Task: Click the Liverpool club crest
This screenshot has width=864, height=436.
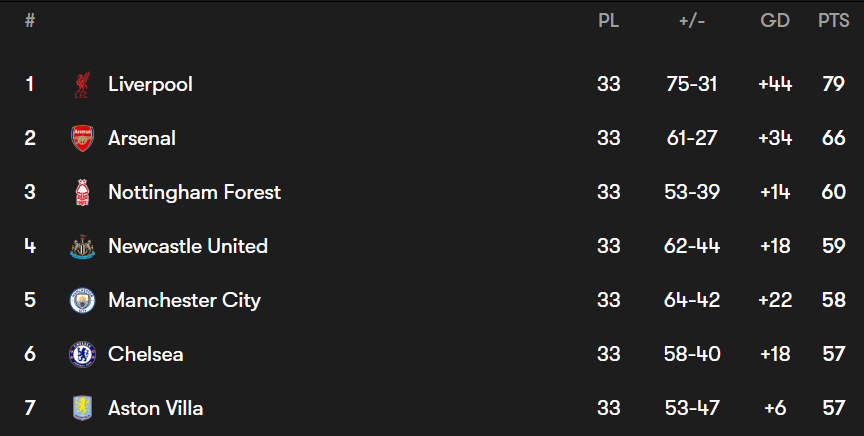Action: coord(82,85)
